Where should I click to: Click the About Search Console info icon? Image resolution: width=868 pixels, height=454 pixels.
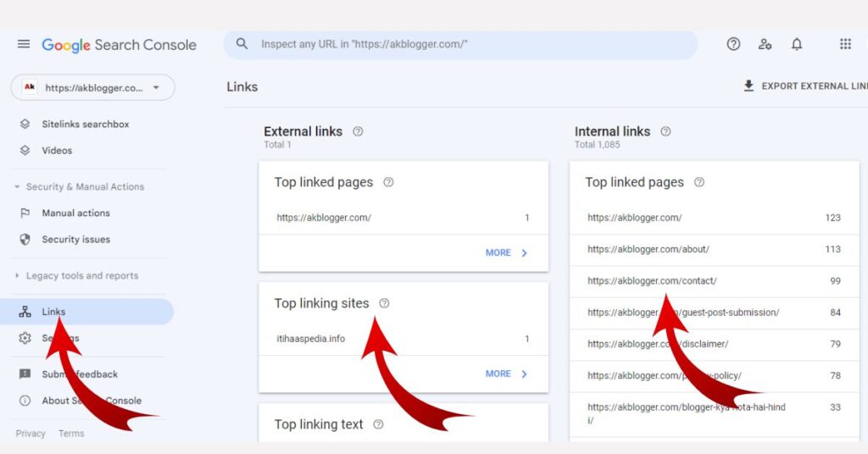pyautogui.click(x=25, y=401)
